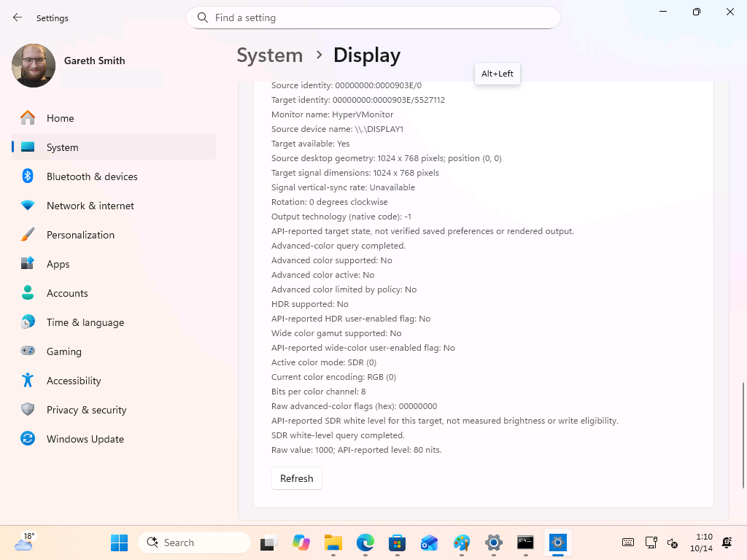Viewport: 747px width, 560px height.
Task: Select Gaming in the sidebar
Action: click(x=113, y=351)
